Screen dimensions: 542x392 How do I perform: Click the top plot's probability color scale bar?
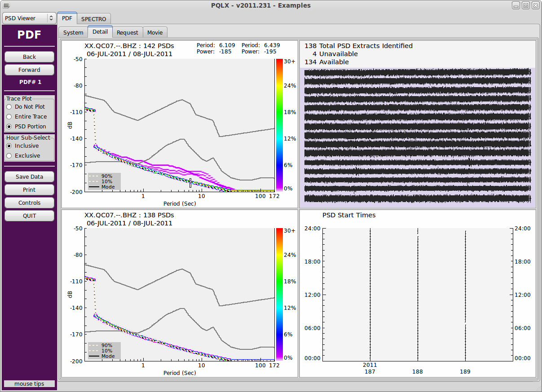(x=279, y=125)
